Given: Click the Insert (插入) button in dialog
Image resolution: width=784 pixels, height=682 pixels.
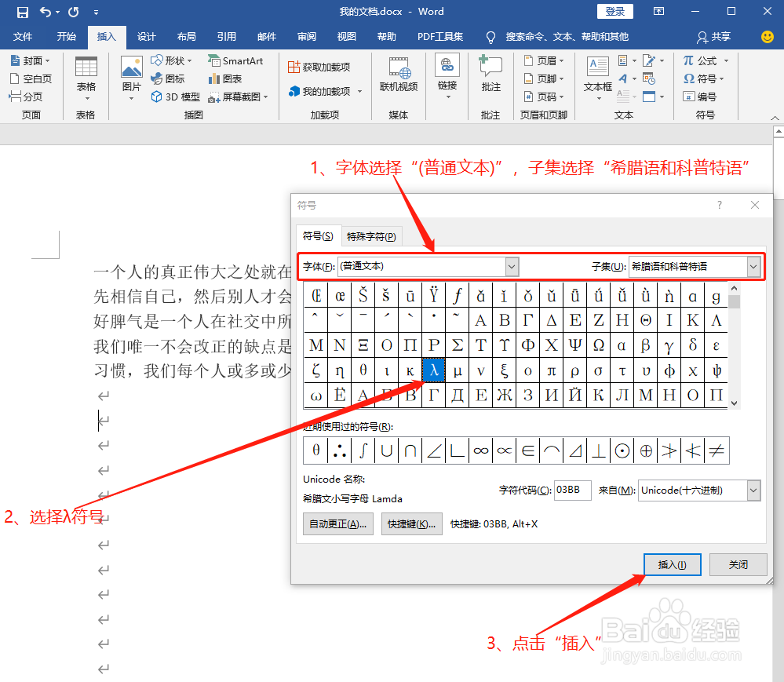Looking at the screenshot, I should pyautogui.click(x=672, y=564).
